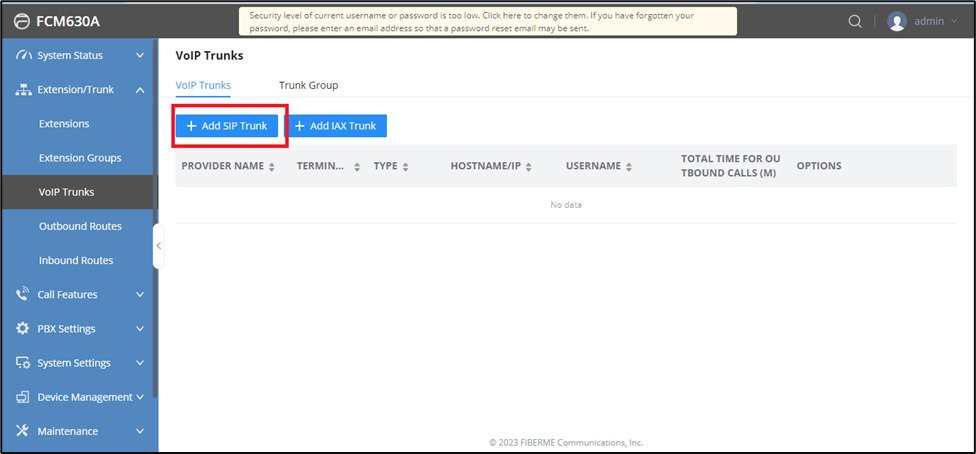Open the search magnifier icon
976x454 pixels.
point(855,21)
